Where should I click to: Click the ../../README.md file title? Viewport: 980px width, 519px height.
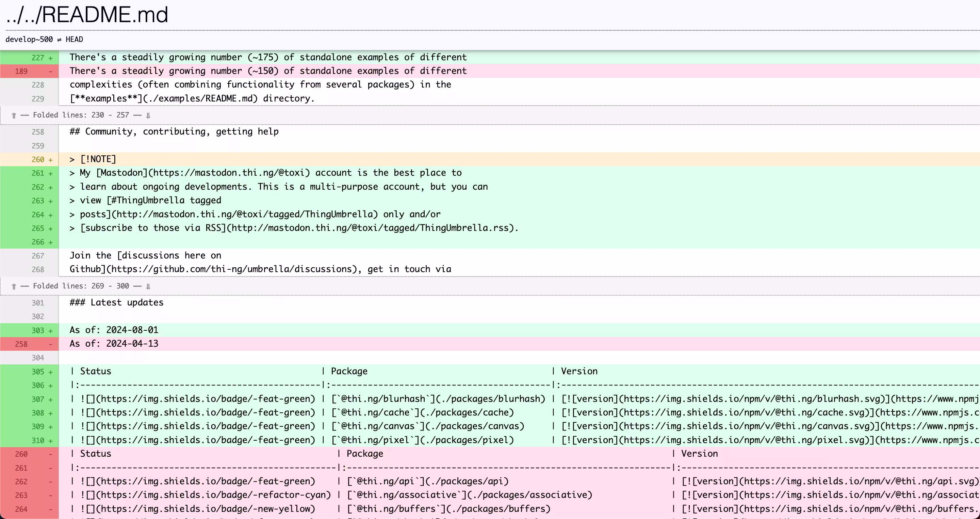pos(87,15)
